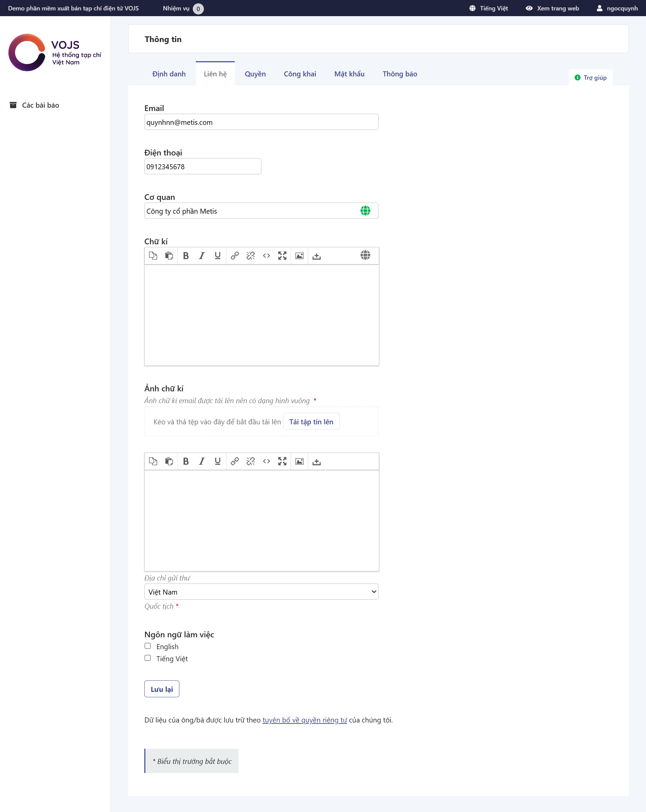Viewport: 646px width, 812px height.
Task: Click Italic icon in Chữ kí editor
Action: 202,256
